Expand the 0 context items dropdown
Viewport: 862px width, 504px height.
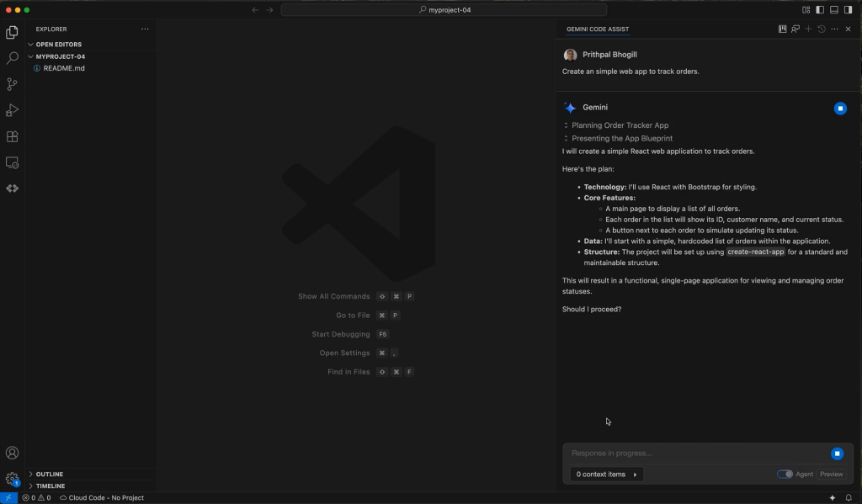606,475
